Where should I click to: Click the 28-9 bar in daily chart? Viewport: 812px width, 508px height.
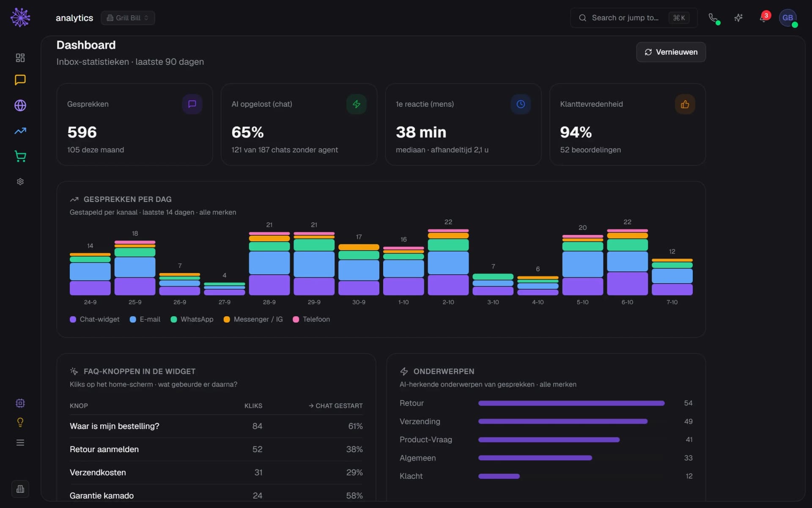(269, 263)
